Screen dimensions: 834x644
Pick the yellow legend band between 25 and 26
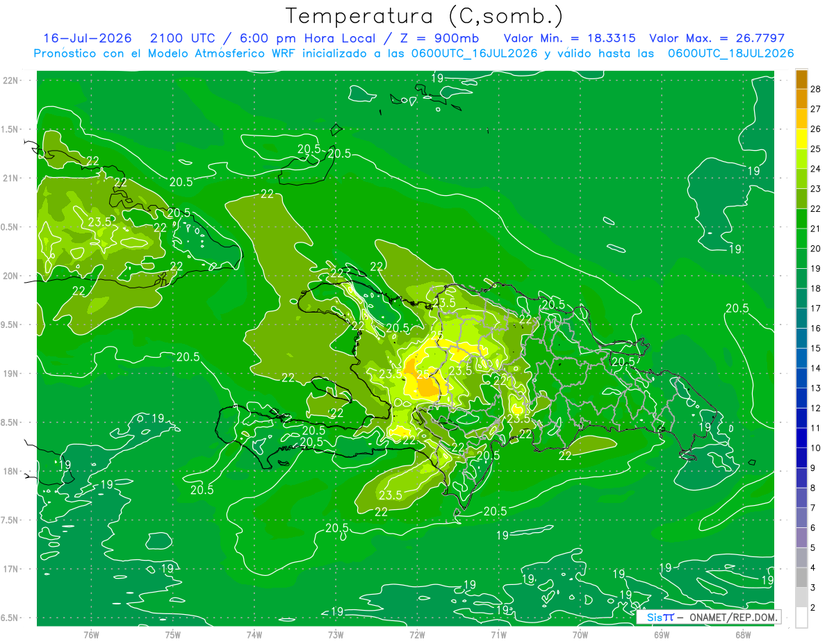[x=801, y=139]
